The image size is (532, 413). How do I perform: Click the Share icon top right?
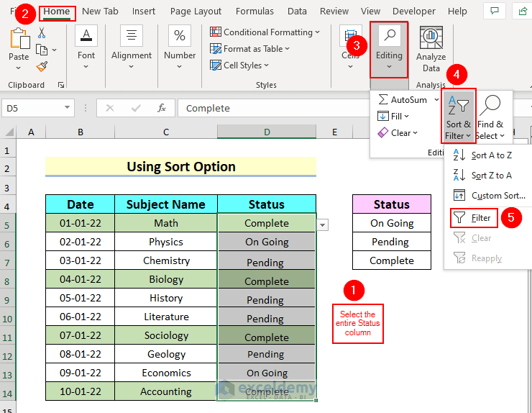[x=523, y=12]
